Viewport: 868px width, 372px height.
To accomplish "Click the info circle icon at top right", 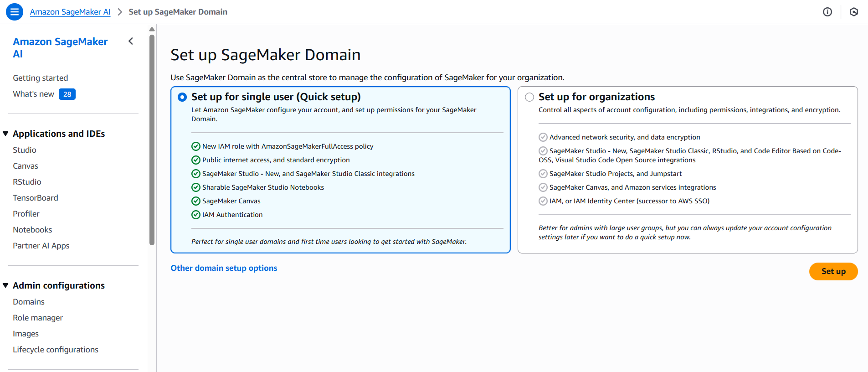I will pyautogui.click(x=827, y=12).
